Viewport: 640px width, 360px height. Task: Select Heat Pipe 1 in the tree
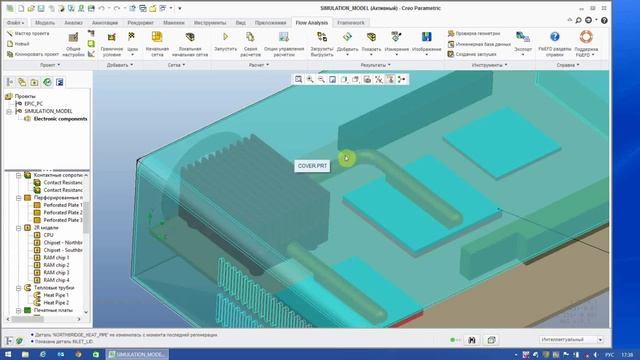tap(56, 295)
